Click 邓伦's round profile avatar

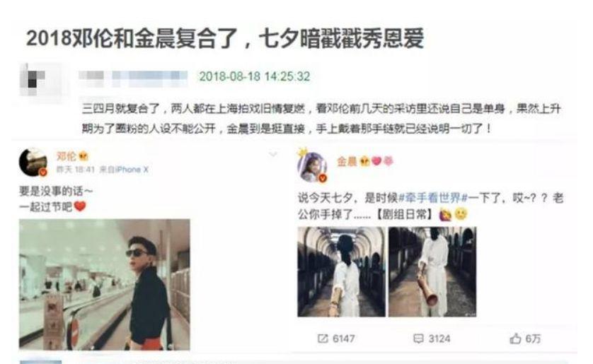(33, 162)
